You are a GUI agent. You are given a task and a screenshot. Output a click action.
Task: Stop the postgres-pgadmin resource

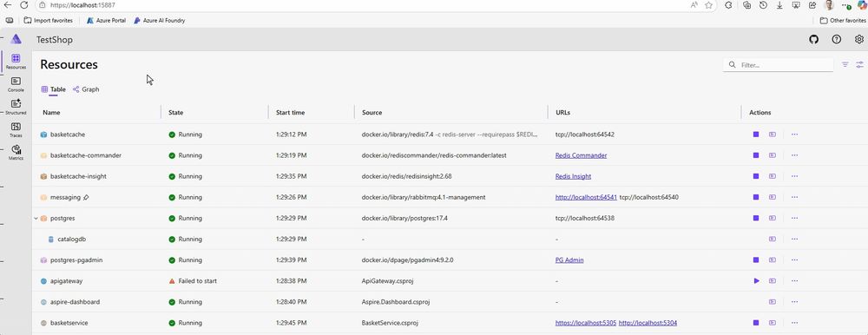[x=756, y=259]
